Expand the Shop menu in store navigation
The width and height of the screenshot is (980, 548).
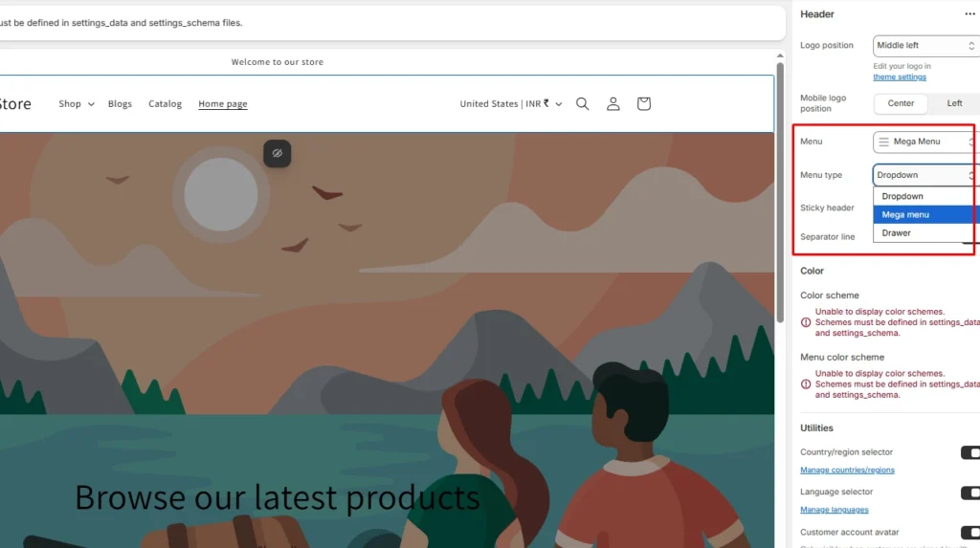[x=76, y=104]
